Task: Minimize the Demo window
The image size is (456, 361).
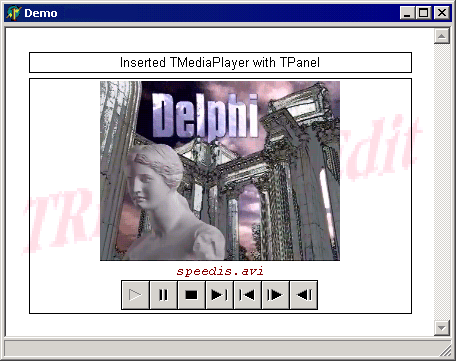Action: point(407,13)
